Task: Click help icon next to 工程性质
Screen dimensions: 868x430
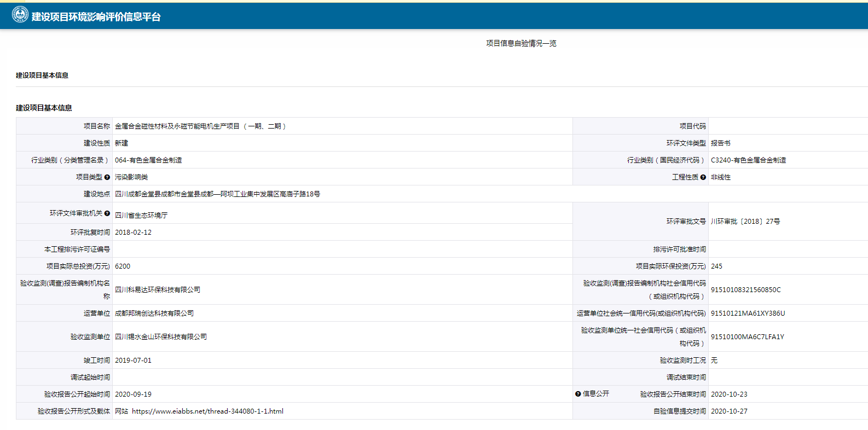Action: point(703,177)
